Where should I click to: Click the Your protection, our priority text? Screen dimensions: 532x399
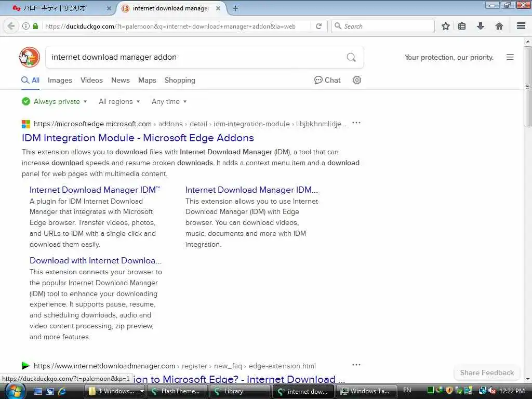tap(448, 57)
